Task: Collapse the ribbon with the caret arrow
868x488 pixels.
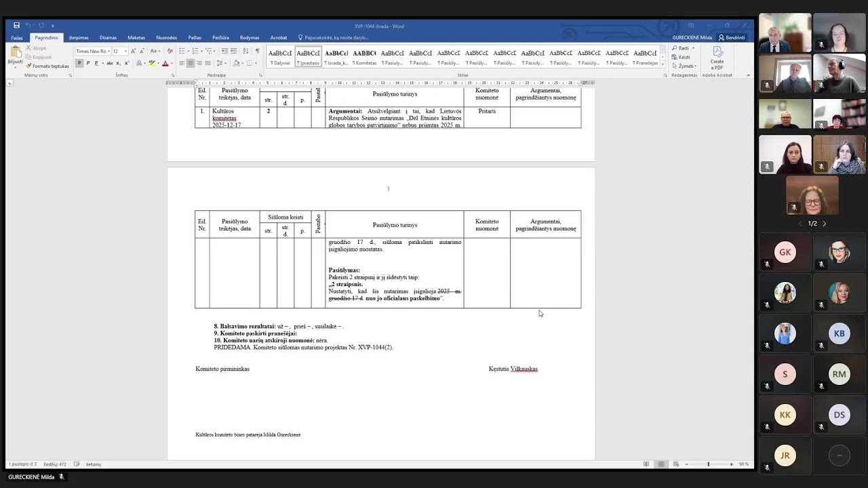Action: pyautogui.click(x=748, y=75)
